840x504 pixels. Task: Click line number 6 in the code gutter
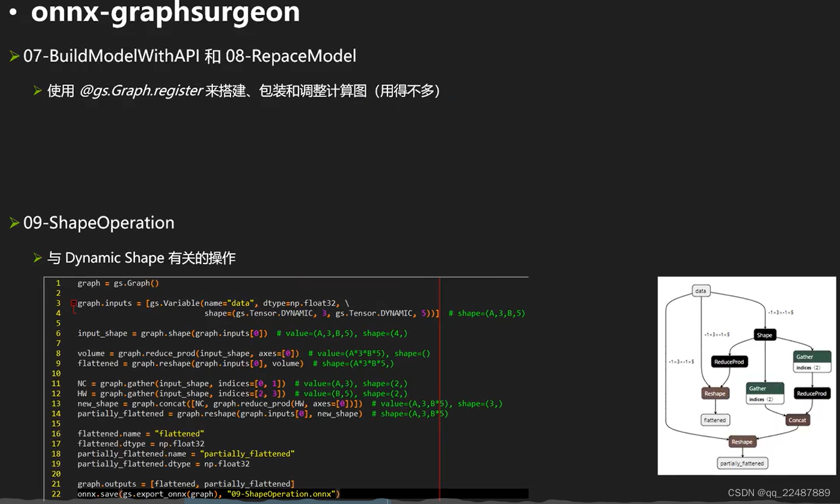(x=58, y=333)
